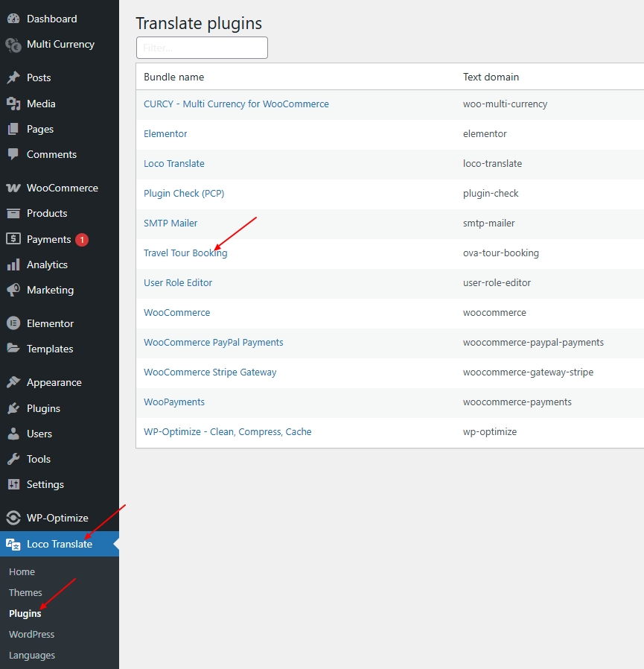
Task: Click the WooCommerce logo icon
Action: click(x=13, y=188)
